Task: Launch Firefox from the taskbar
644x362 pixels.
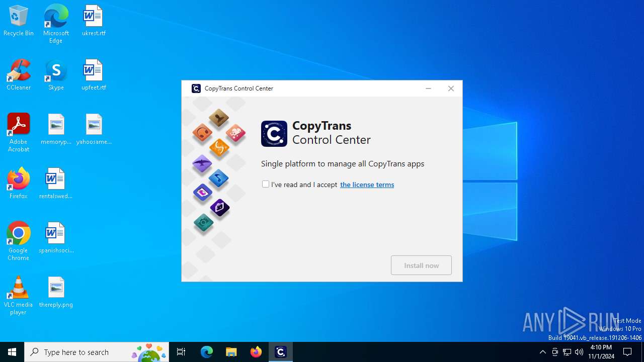Action: (256, 352)
